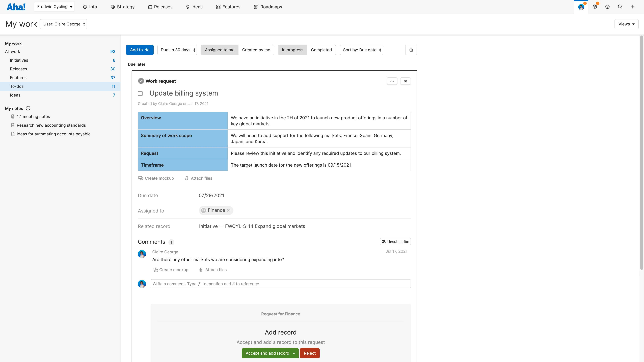Click the Unsubscribe button
This screenshot has height=362, width=644.
coord(395,242)
